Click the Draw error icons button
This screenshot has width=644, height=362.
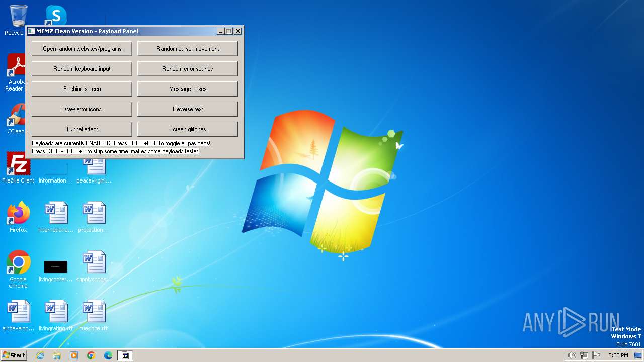[x=82, y=109]
